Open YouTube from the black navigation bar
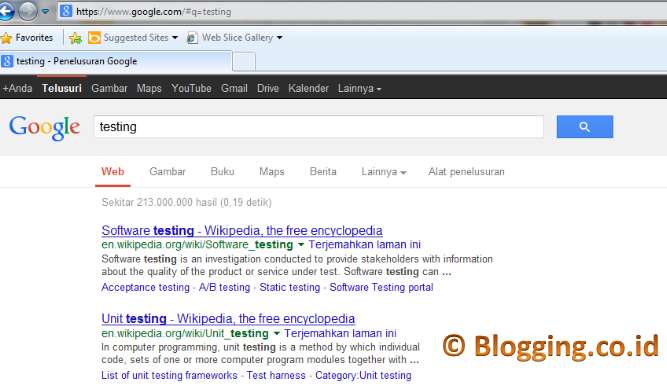 pyautogui.click(x=191, y=88)
